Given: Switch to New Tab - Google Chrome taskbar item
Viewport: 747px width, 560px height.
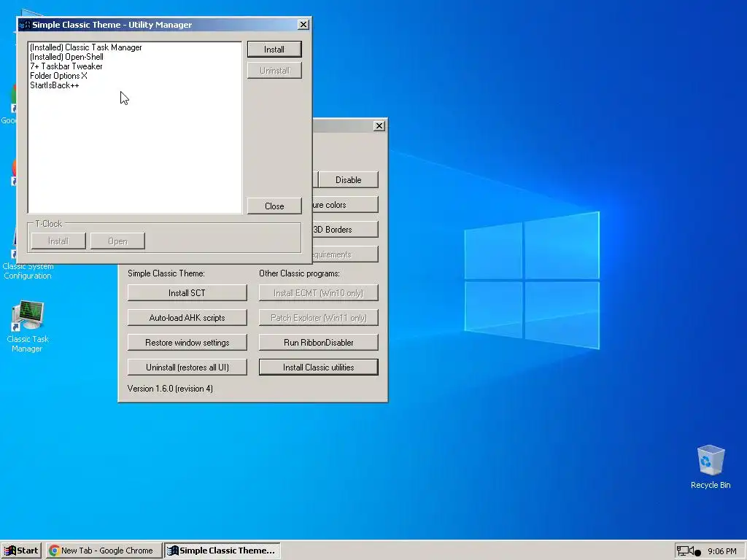Looking at the screenshot, I should [104, 551].
